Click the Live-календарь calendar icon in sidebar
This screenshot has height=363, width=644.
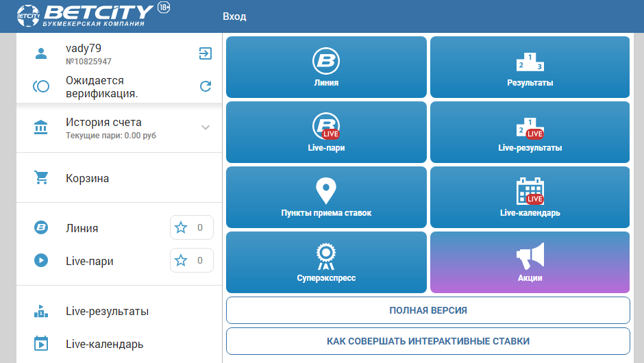click(41, 343)
